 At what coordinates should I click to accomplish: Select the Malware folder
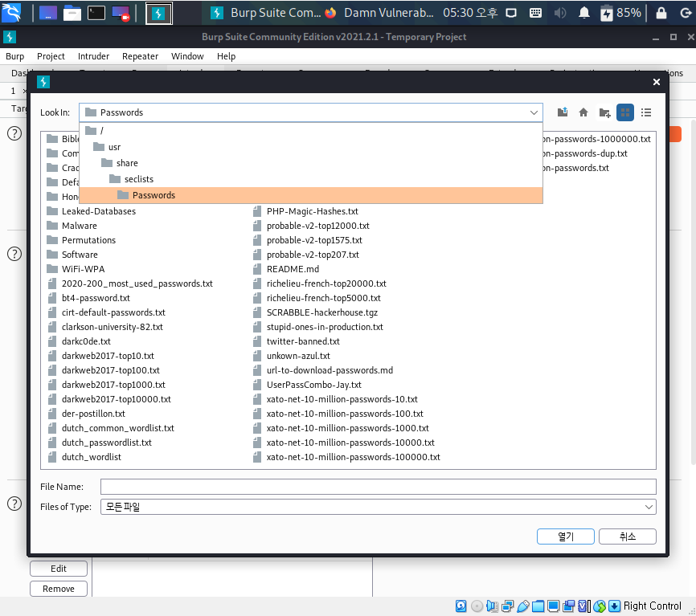tap(72, 226)
